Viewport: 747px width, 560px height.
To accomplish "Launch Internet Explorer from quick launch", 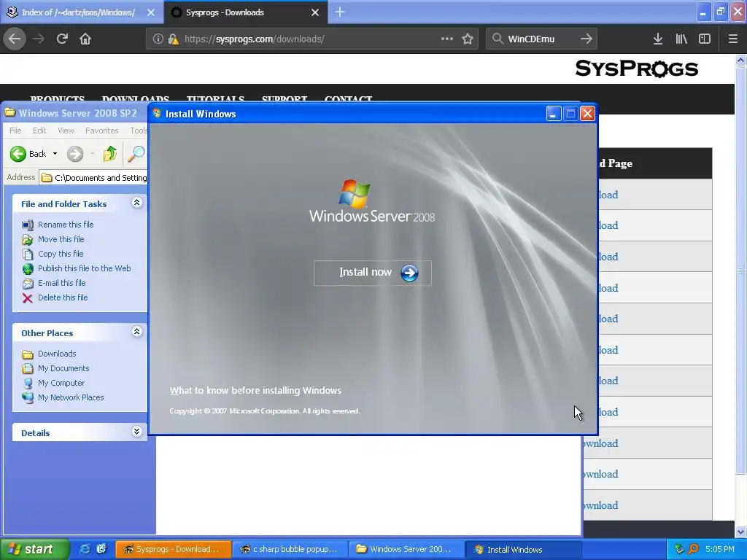I will point(85,549).
